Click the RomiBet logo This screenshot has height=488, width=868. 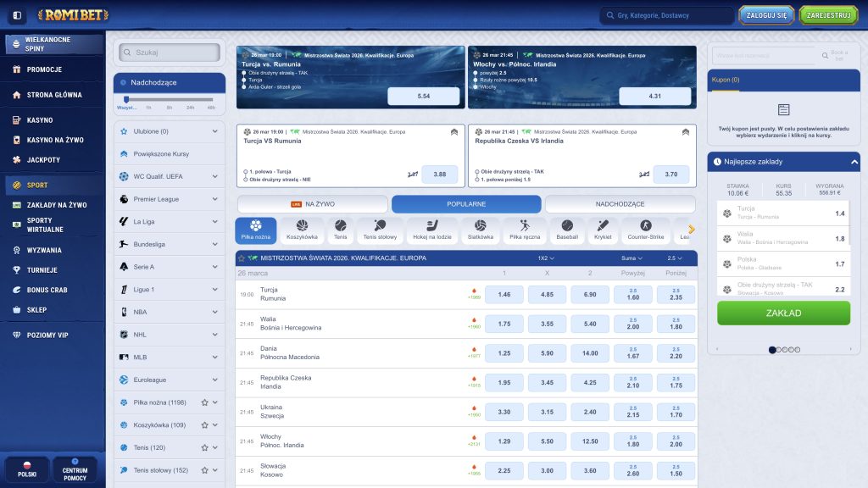(x=73, y=15)
